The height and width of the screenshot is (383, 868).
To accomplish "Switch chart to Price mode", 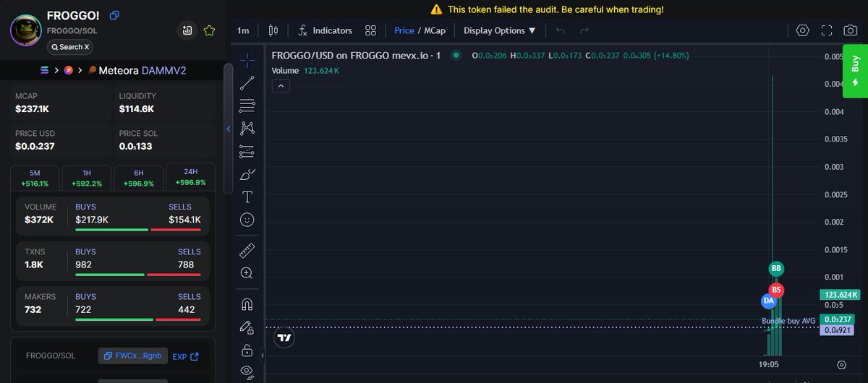I will 404,30.
